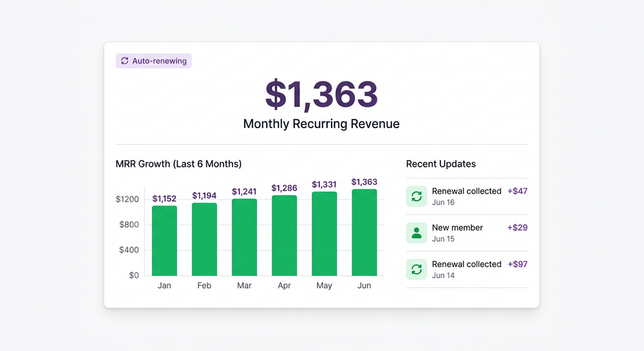The image size is (644, 351).
Task: Select the Feb bar in the chart
Action: [x=204, y=239]
